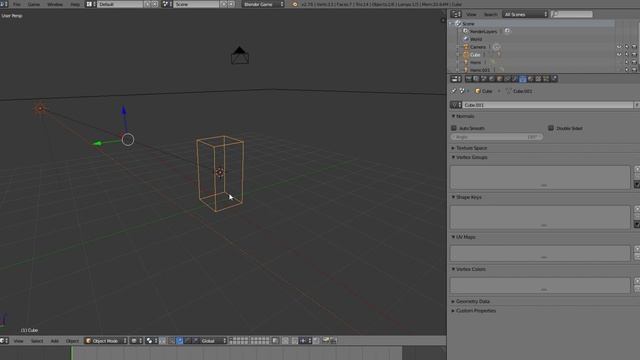This screenshot has height=360, width=640.
Task: Open the Render Layers properties tab
Action: (476, 79)
